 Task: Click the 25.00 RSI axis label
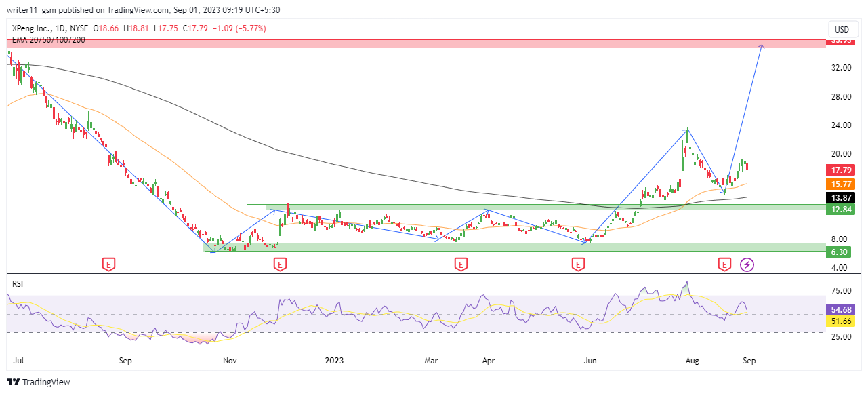click(842, 337)
